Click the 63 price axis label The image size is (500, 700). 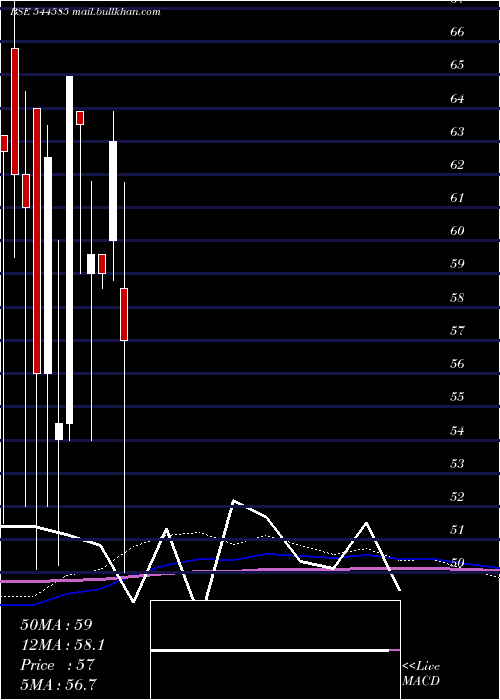(457, 131)
